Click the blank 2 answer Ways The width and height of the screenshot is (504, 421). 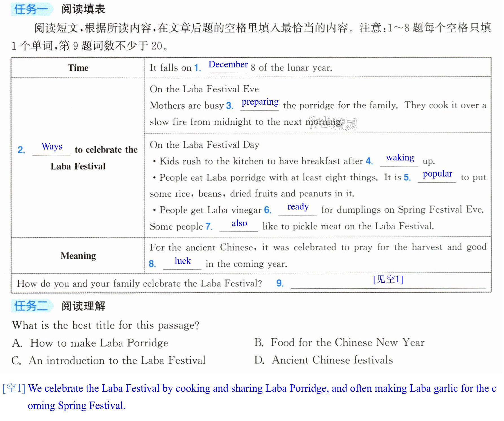click(x=52, y=146)
